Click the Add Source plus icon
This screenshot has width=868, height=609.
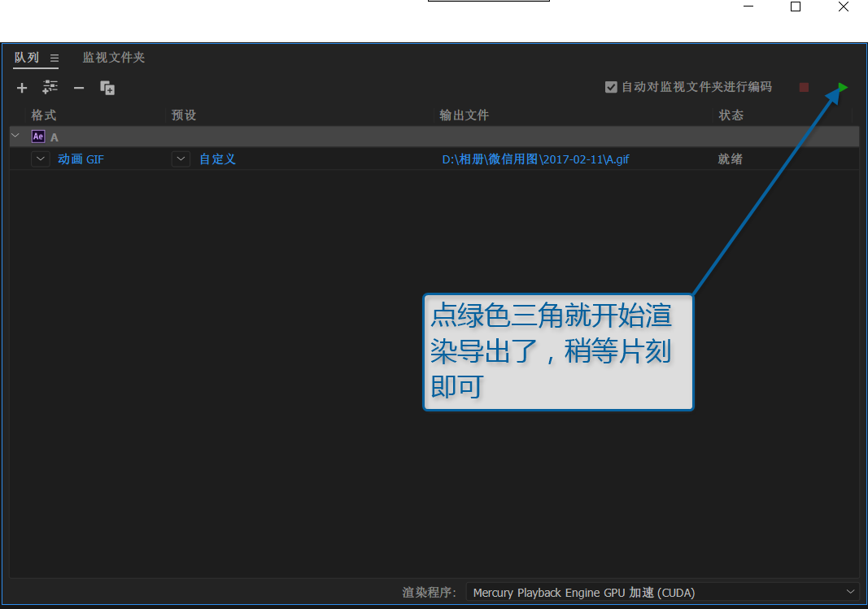point(22,88)
